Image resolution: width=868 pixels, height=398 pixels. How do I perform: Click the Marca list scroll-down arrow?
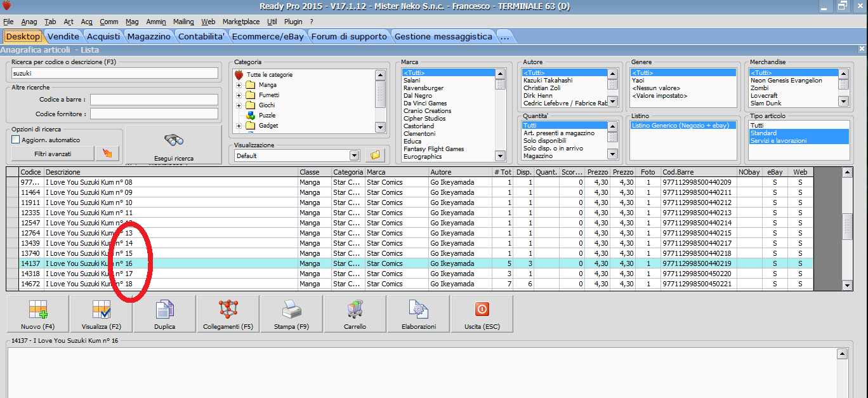pos(501,156)
